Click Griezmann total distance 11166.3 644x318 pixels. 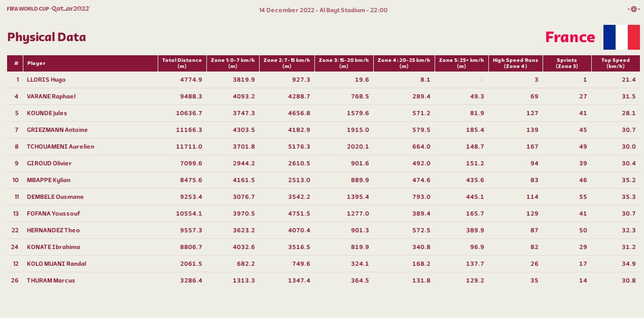coord(190,130)
